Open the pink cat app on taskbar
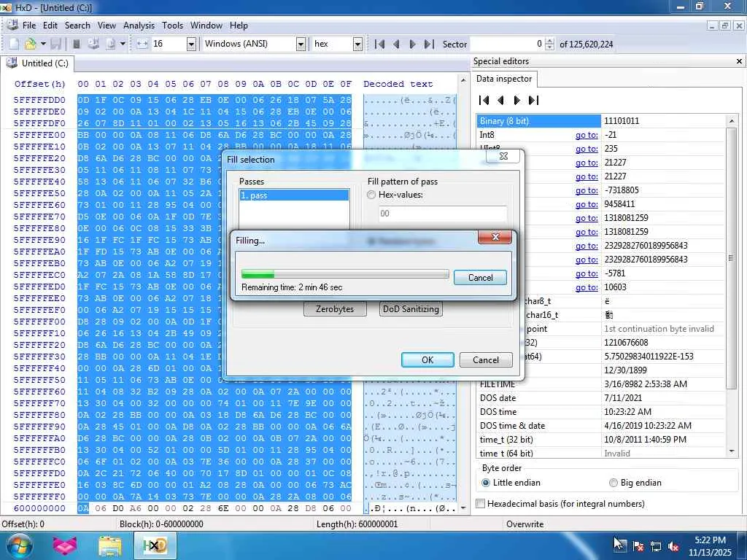This screenshot has height=560, width=747. 64,545
